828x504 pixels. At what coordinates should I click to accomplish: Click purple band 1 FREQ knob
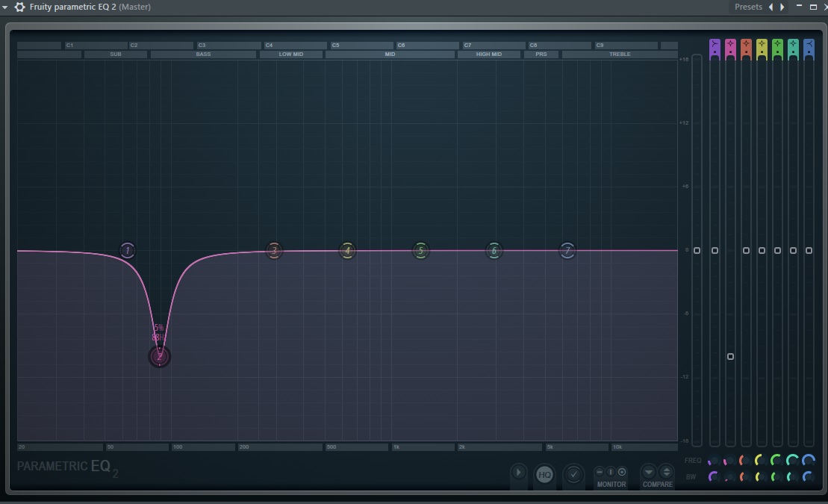(x=714, y=461)
